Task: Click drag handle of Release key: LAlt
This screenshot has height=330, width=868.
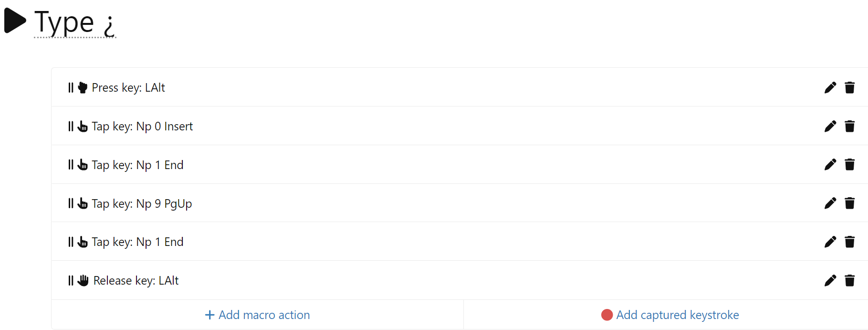Action: click(71, 280)
